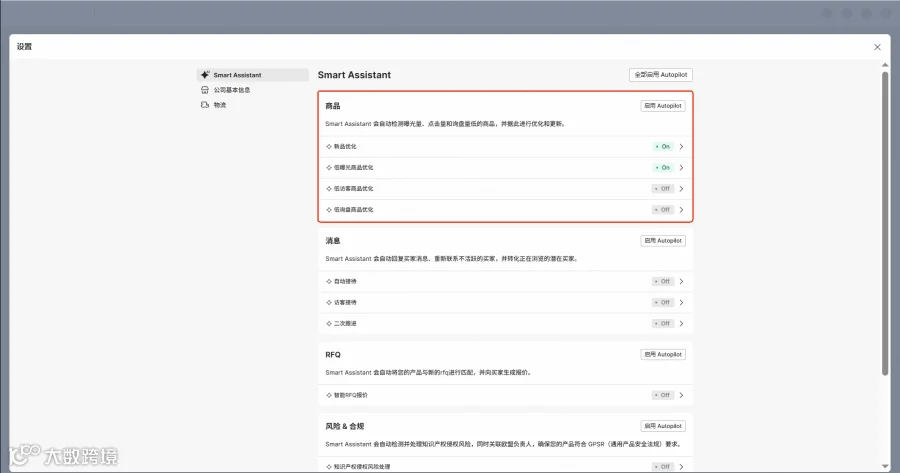Click 启用 Autopilot in the 消息 section

pyautogui.click(x=663, y=241)
